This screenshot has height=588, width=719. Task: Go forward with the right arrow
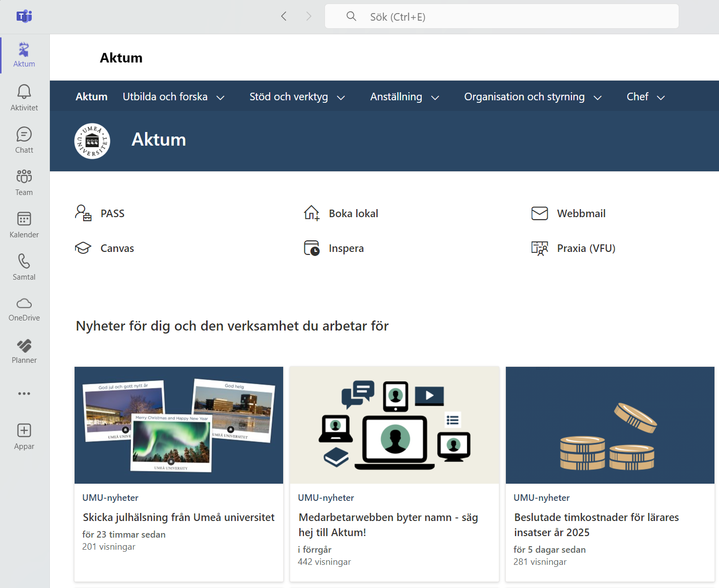click(309, 17)
